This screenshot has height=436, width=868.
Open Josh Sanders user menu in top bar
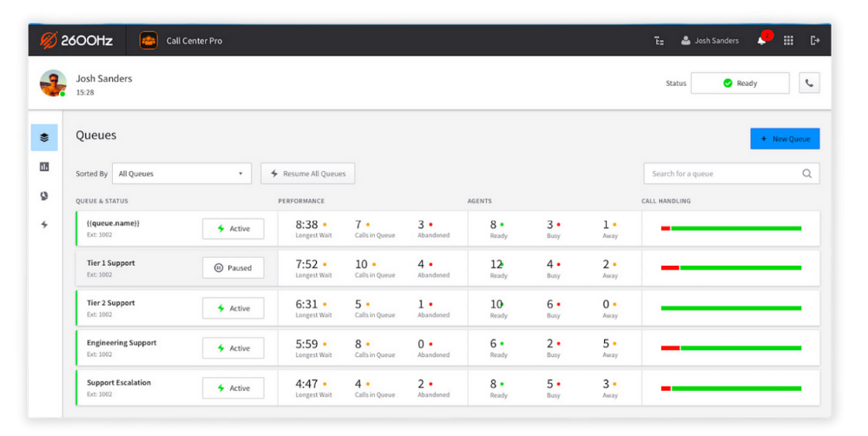coord(710,41)
